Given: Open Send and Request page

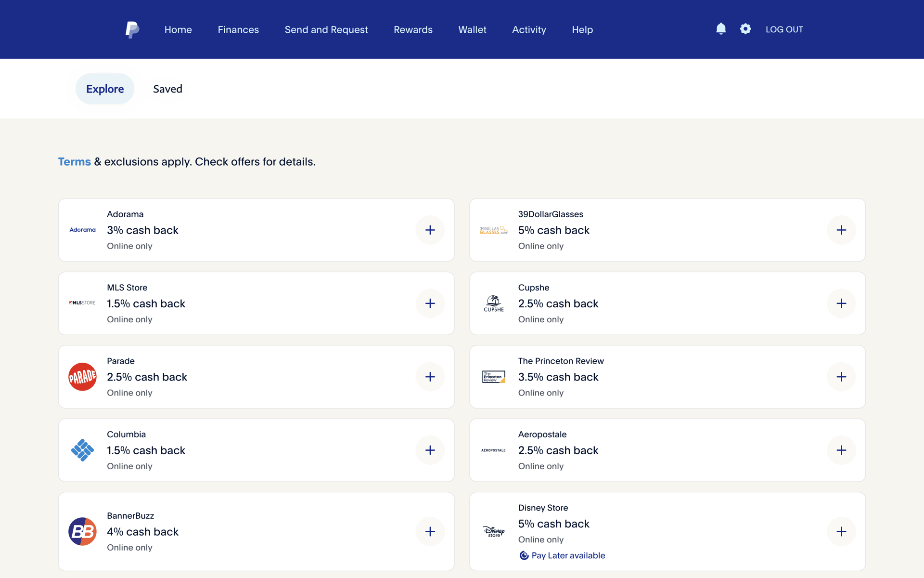Looking at the screenshot, I should click(326, 29).
